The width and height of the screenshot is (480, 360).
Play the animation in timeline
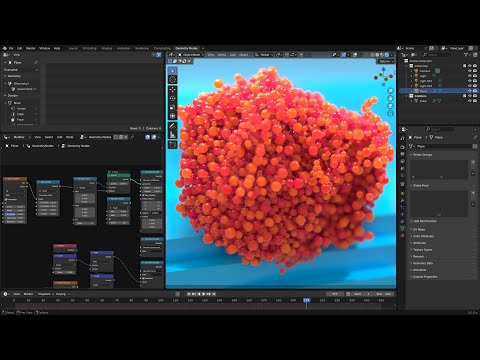pos(204,294)
